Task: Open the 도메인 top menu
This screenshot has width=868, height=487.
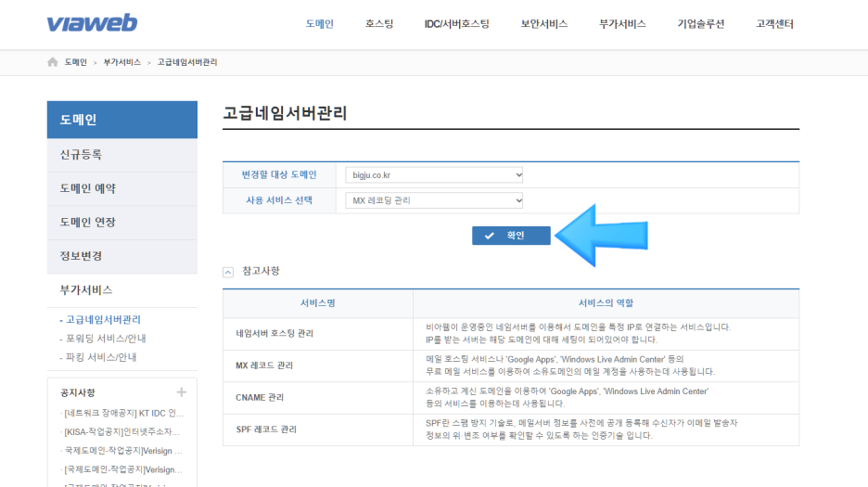Action: pos(319,24)
